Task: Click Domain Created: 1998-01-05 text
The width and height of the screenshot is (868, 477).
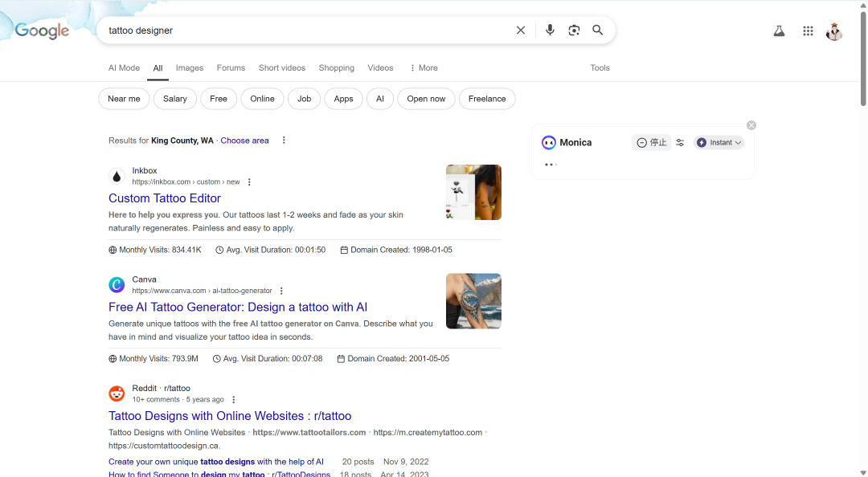Action: [396, 250]
